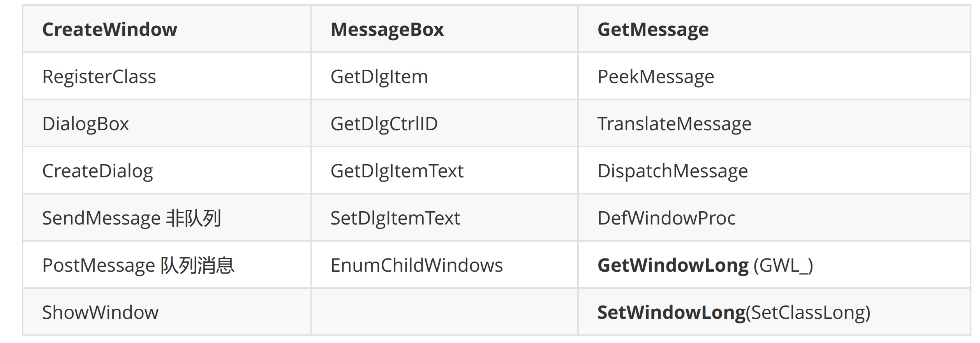Click the GetMessage header cell

pos(653,30)
